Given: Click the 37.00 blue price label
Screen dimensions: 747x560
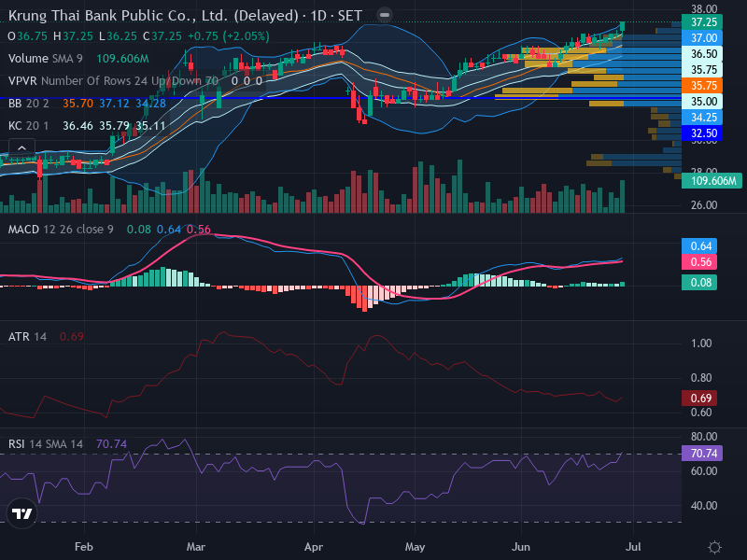Looking at the screenshot, I should [702, 37].
